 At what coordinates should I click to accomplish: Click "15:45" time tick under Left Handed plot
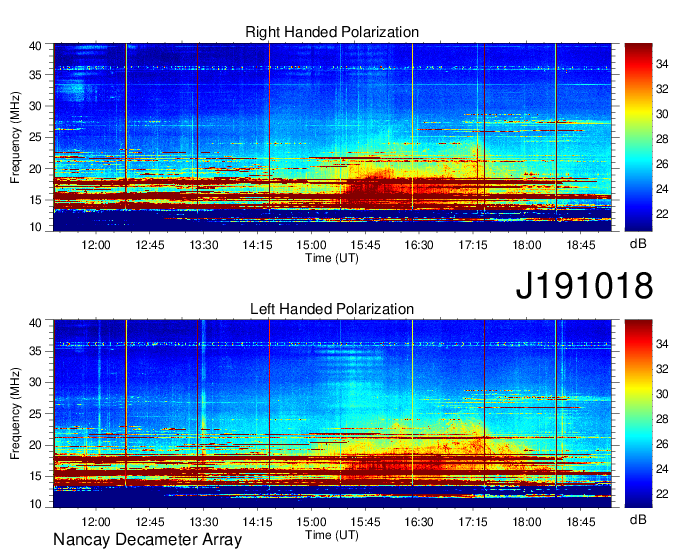(366, 522)
